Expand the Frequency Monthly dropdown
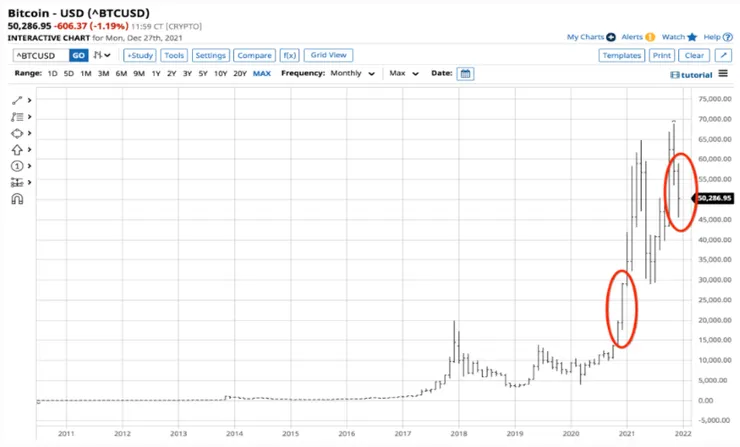The height and width of the screenshot is (447, 740). (x=353, y=73)
